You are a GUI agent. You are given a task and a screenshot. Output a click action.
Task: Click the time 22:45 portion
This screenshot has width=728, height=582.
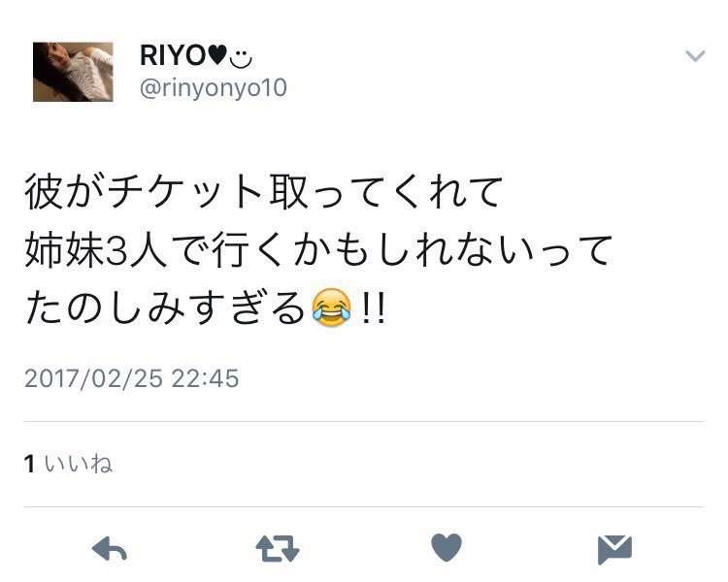pyautogui.click(x=205, y=378)
